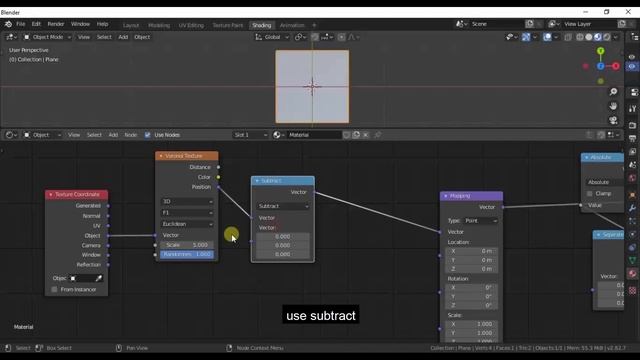Click the camera view toggle icon
The height and width of the screenshot is (360, 640).
[613, 120]
